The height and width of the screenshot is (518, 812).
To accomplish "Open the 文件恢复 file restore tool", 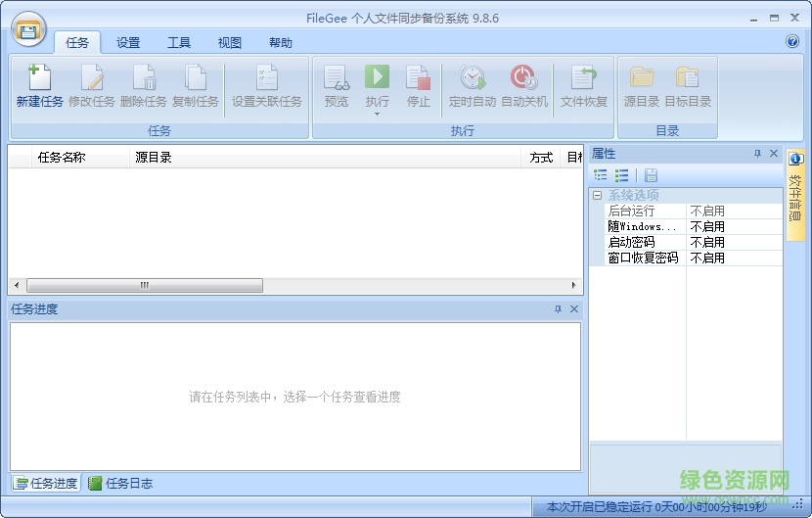I will pos(584,86).
